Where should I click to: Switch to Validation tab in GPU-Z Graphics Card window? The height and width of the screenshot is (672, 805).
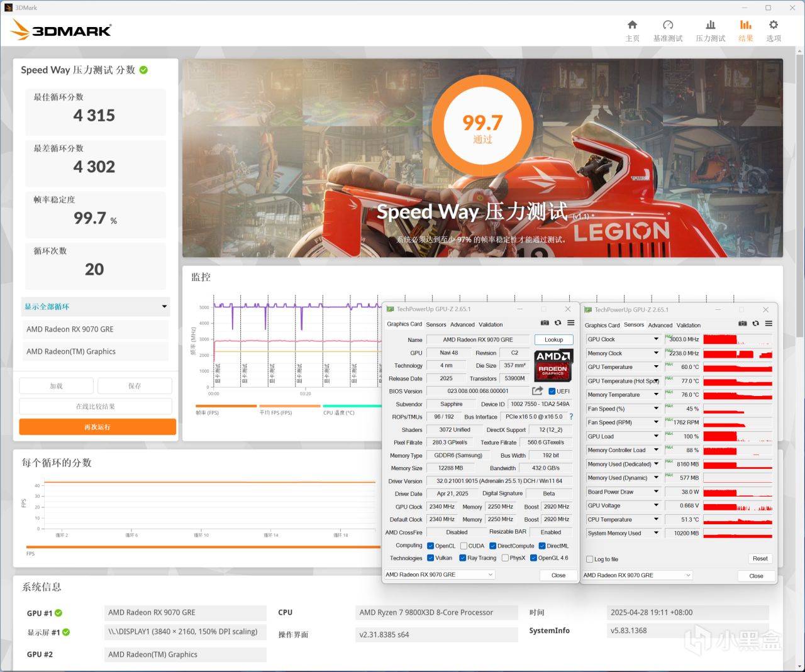(x=491, y=325)
